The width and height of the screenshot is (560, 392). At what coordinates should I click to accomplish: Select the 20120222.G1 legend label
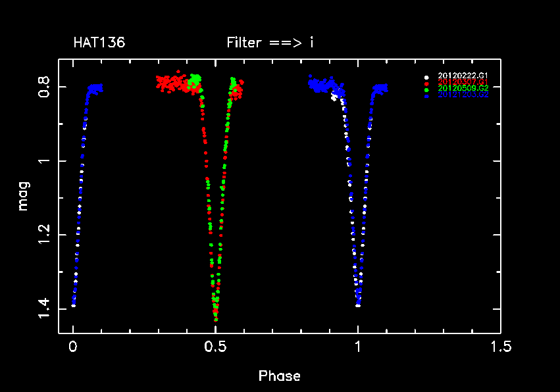click(x=463, y=76)
